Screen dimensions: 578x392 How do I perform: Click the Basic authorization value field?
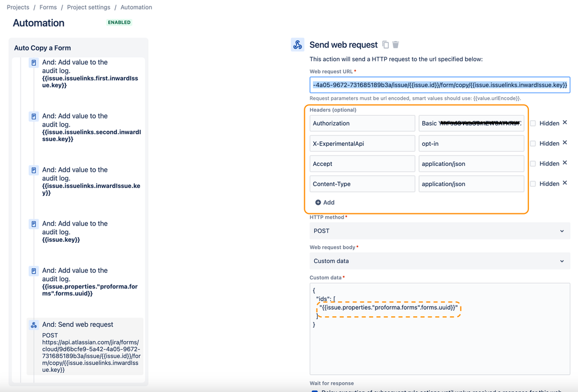pos(471,123)
